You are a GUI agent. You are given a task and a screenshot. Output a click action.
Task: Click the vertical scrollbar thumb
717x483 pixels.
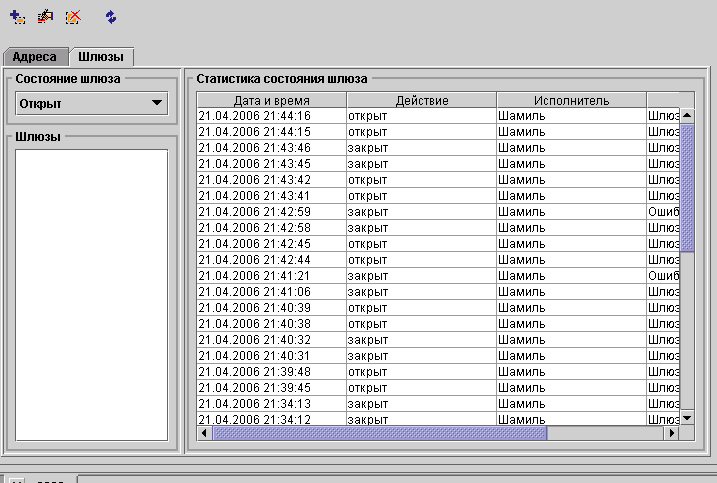tap(687, 185)
